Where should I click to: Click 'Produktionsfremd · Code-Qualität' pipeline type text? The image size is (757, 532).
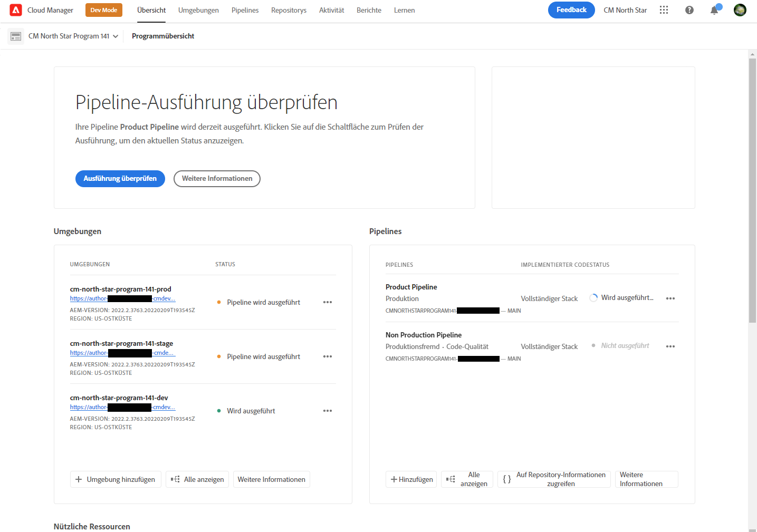tap(437, 346)
